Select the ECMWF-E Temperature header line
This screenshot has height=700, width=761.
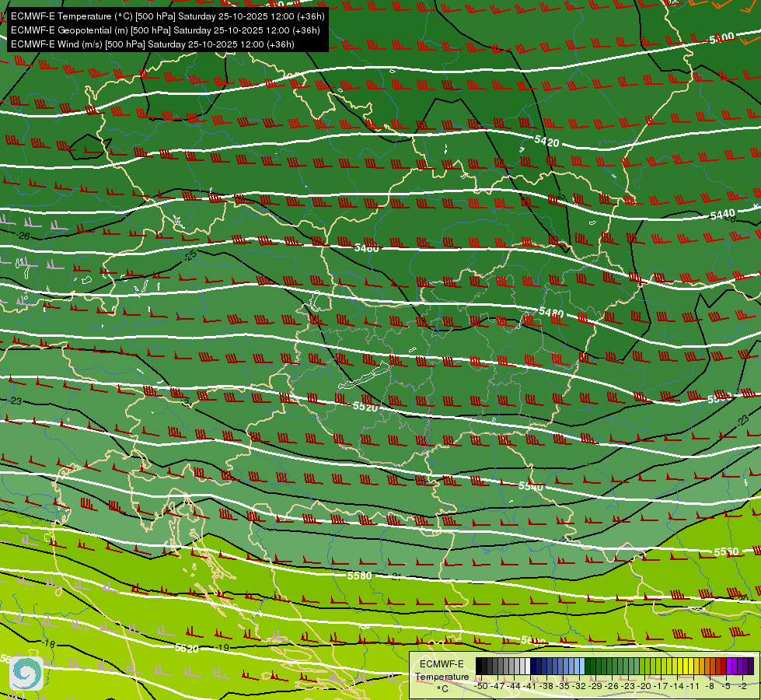coord(167,16)
